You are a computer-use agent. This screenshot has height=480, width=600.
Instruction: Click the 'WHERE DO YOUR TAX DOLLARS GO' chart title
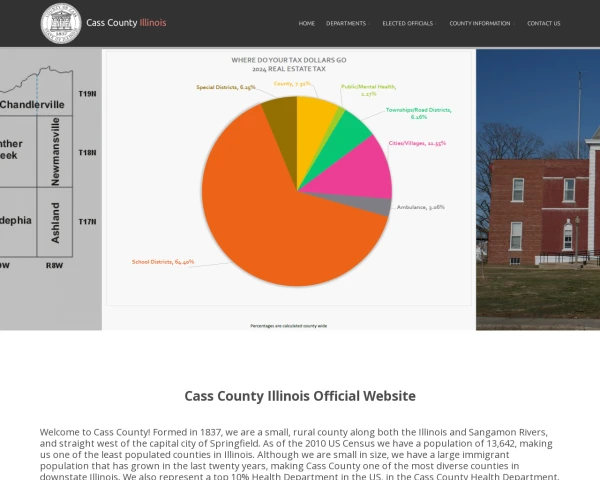click(289, 60)
